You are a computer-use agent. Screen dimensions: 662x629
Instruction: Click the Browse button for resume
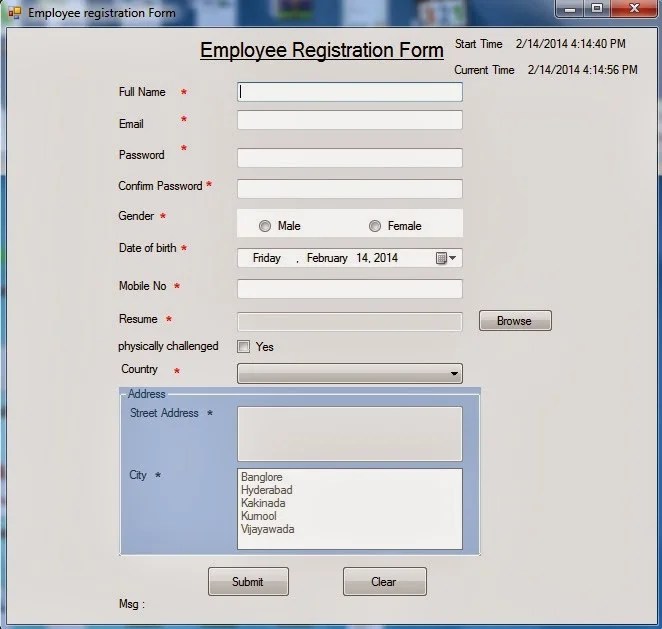515,321
